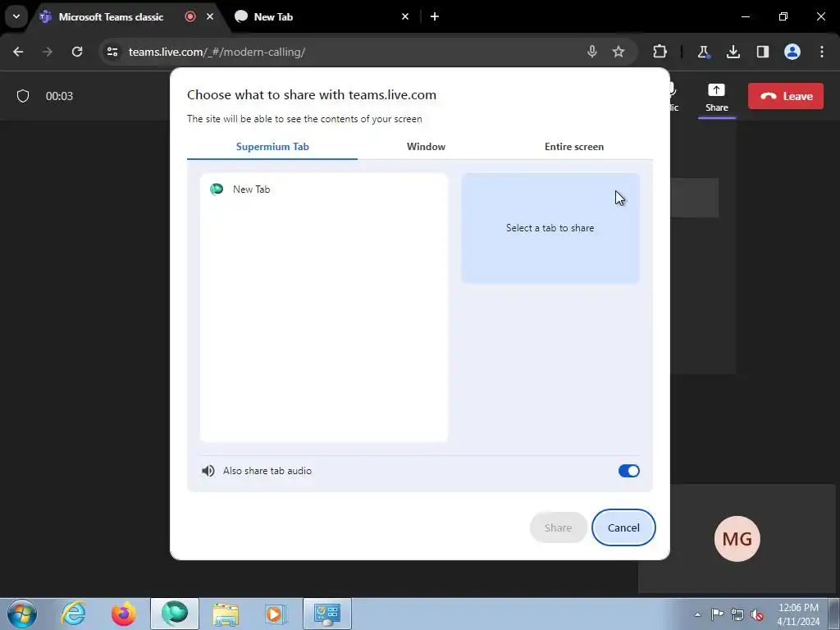Click the shield icon near call timer
This screenshot has width=840, height=630.
(x=23, y=97)
